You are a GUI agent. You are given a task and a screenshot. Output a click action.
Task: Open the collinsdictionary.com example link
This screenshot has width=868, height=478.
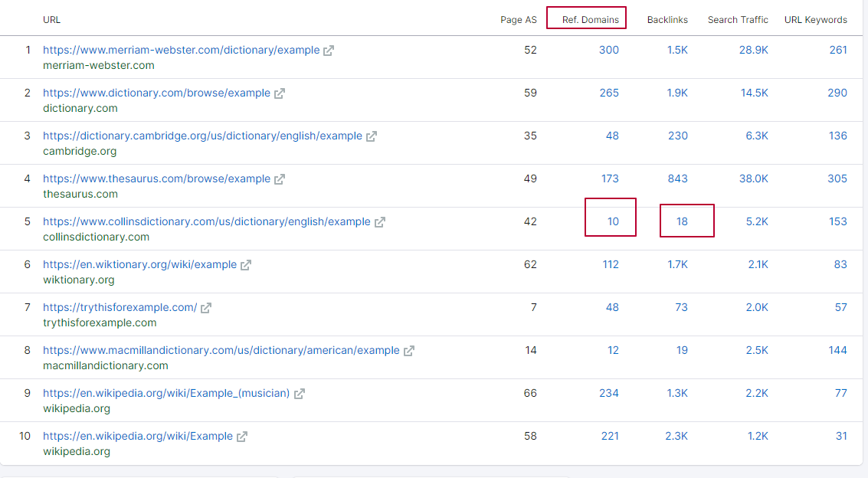(207, 221)
